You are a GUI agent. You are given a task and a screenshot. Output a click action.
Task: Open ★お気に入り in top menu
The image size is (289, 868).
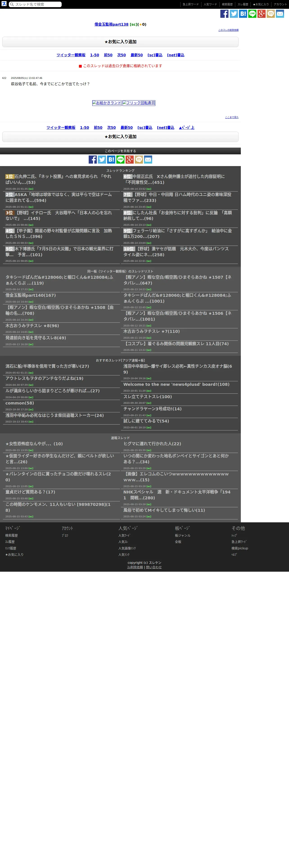(x=261, y=4)
